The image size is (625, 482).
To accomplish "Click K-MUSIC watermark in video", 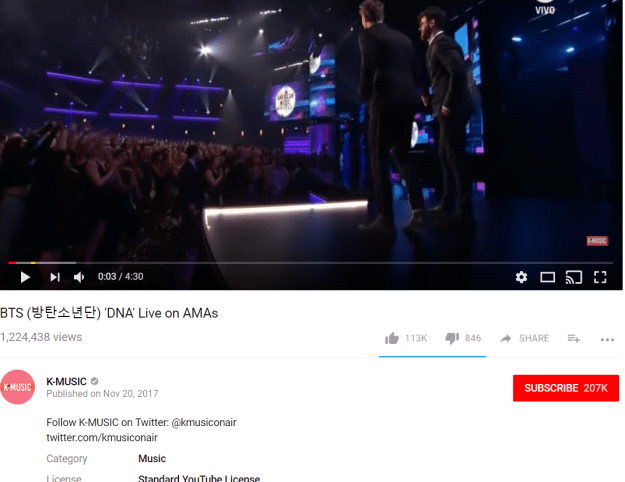I will pyautogui.click(x=597, y=240).
